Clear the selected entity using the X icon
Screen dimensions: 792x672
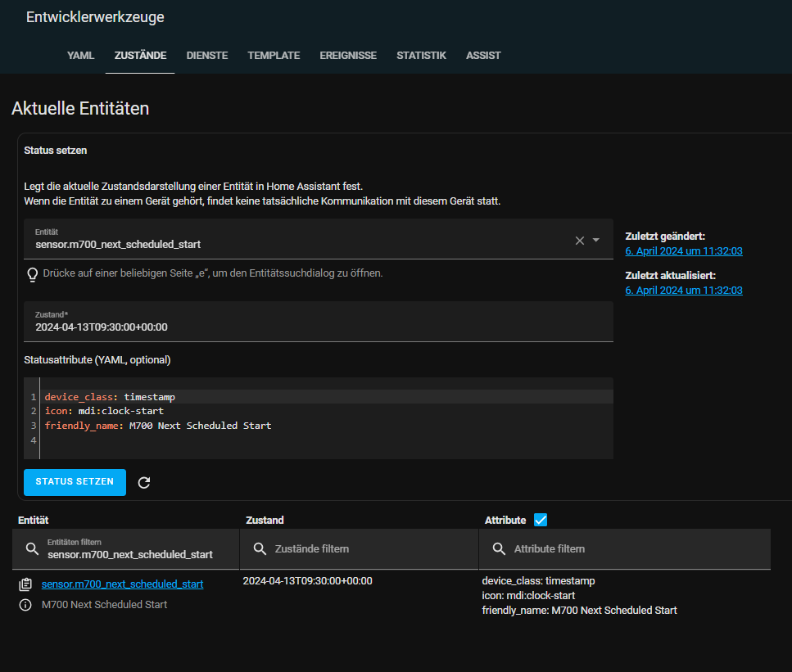(582, 240)
